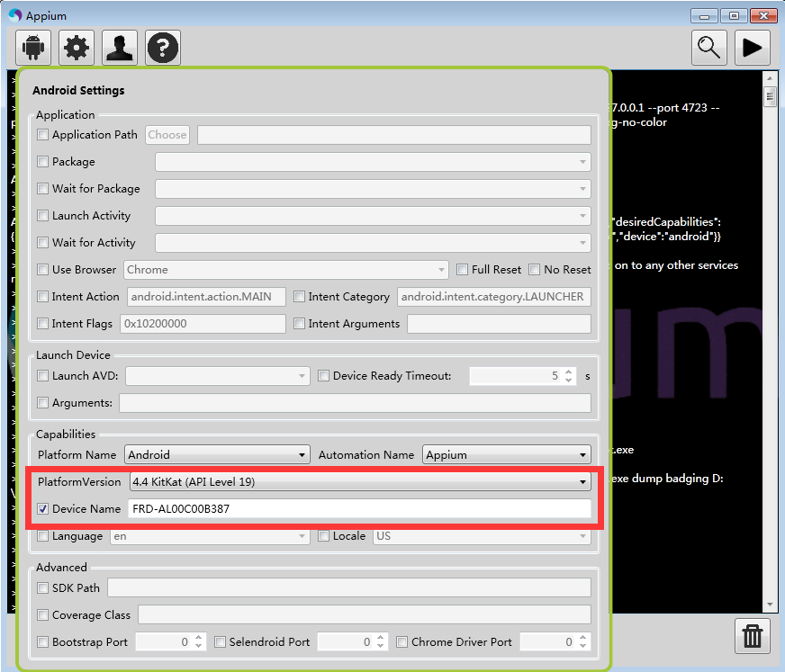Enable the Launch AVD checkbox

point(43,376)
